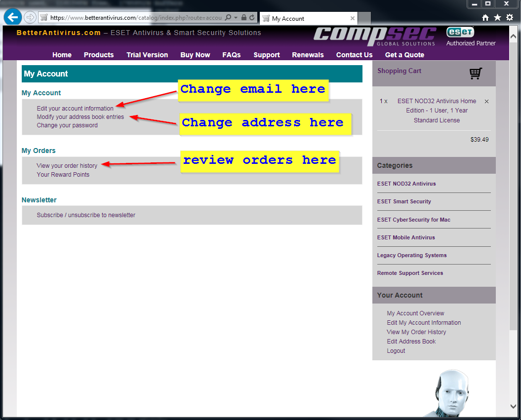Remove ESET NOD32 item from cart

(x=486, y=101)
